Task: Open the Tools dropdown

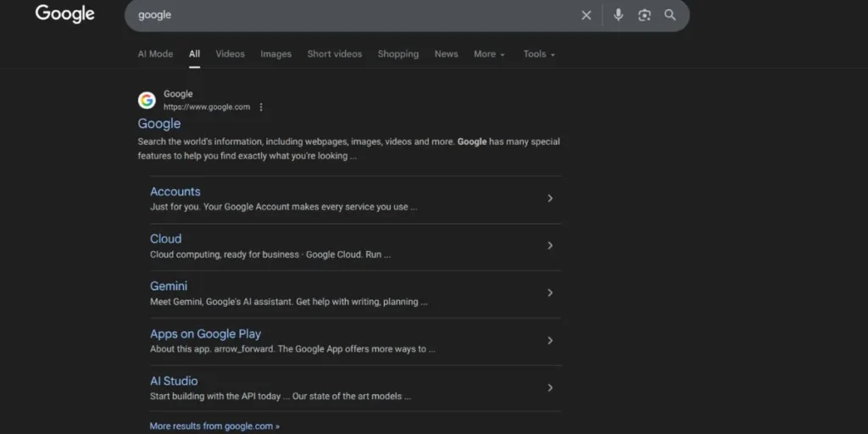Action: click(539, 54)
